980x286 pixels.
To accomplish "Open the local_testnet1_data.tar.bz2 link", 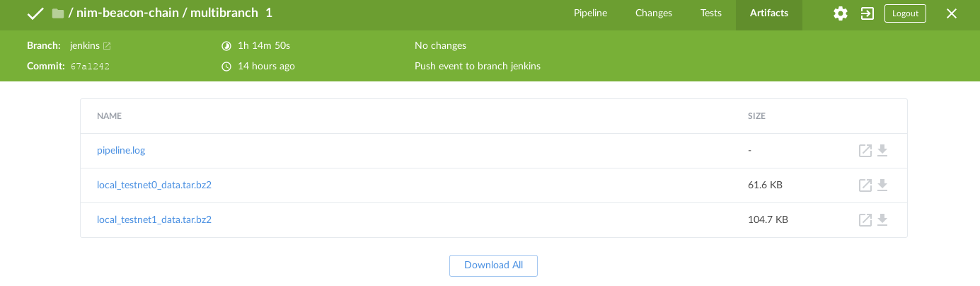I will pyautogui.click(x=154, y=220).
